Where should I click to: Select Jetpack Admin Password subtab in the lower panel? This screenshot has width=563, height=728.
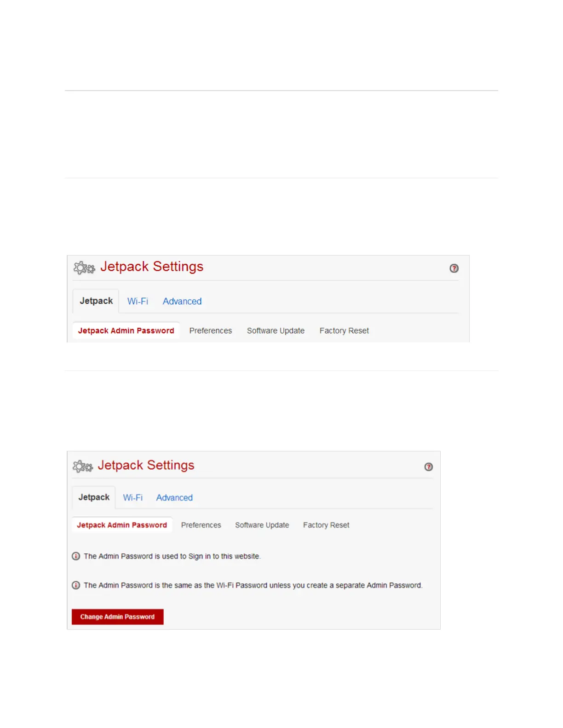point(122,525)
